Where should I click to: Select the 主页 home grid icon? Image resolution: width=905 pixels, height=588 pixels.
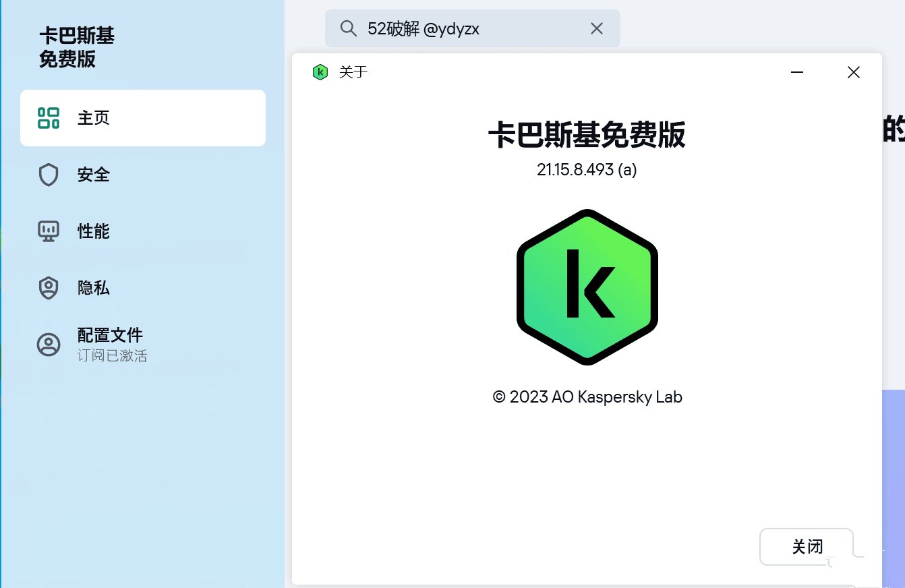[47, 117]
